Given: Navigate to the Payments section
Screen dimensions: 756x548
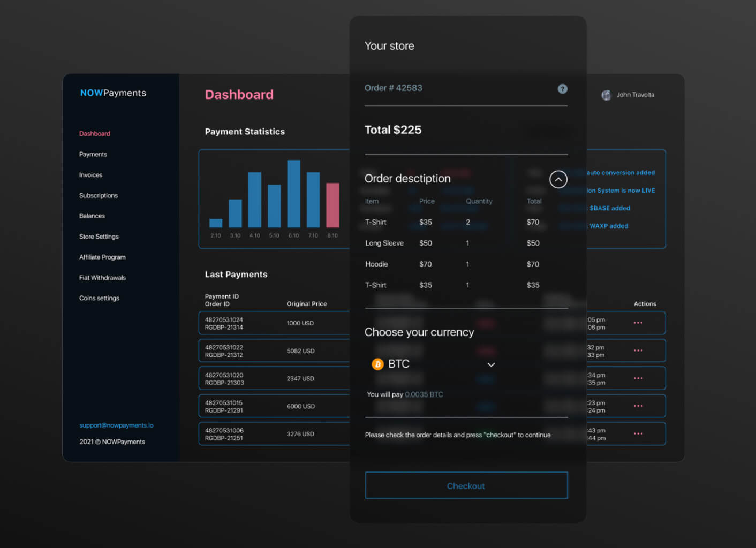Looking at the screenshot, I should click(93, 154).
